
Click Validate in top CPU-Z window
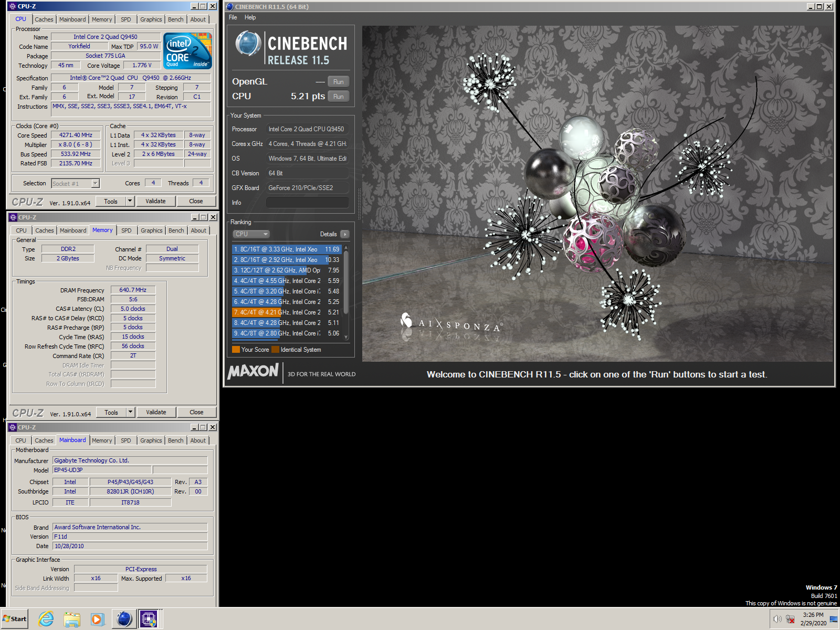pyautogui.click(x=155, y=201)
